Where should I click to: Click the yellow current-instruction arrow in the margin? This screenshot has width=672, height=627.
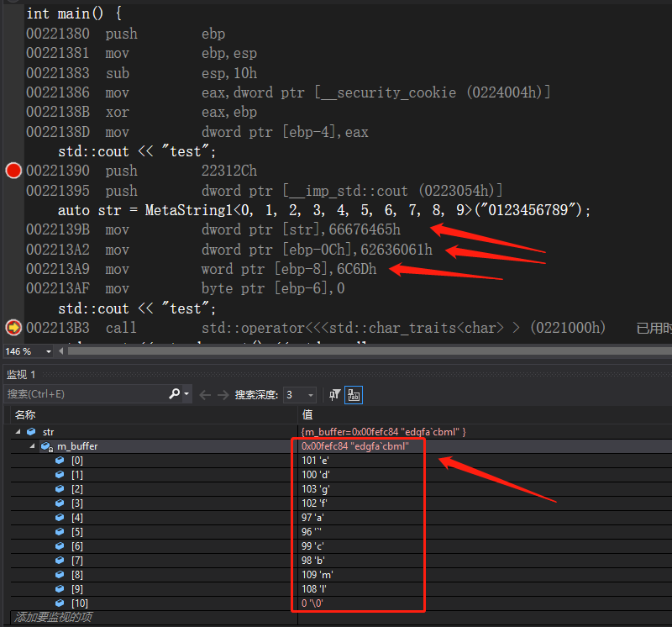click(13, 327)
